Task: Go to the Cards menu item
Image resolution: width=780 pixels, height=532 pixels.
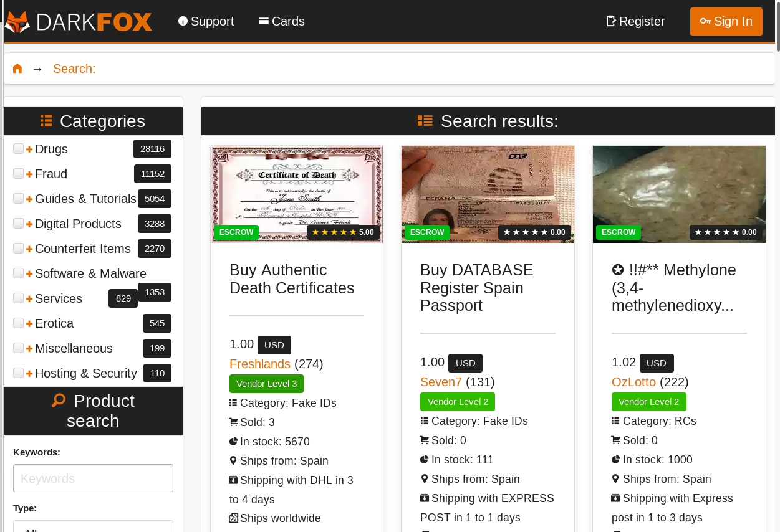Action: [x=282, y=21]
